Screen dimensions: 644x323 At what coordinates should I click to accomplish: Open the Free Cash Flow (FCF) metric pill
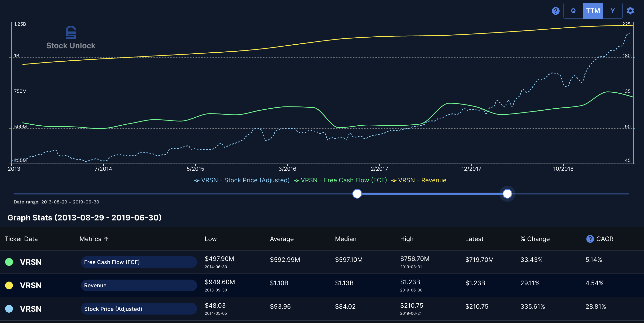(139, 262)
